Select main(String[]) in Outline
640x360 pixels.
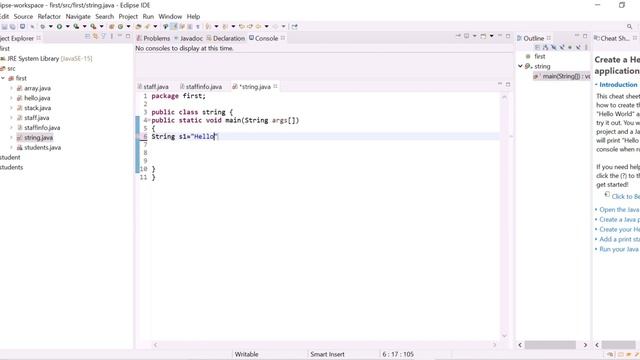coord(562,76)
